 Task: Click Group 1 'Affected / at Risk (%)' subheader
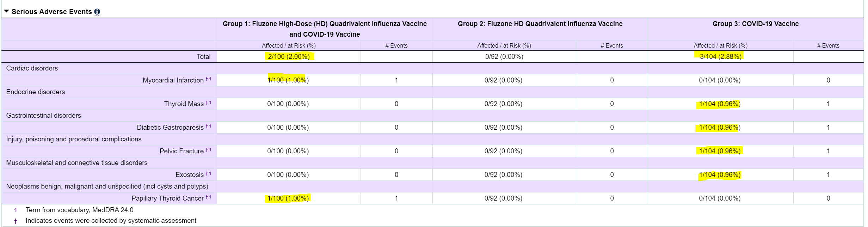tap(289, 45)
